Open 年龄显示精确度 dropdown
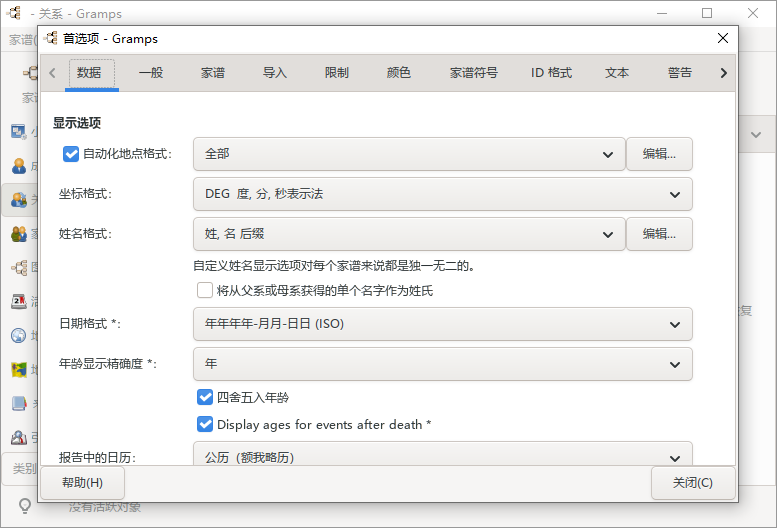Image resolution: width=777 pixels, height=528 pixels. (x=443, y=364)
